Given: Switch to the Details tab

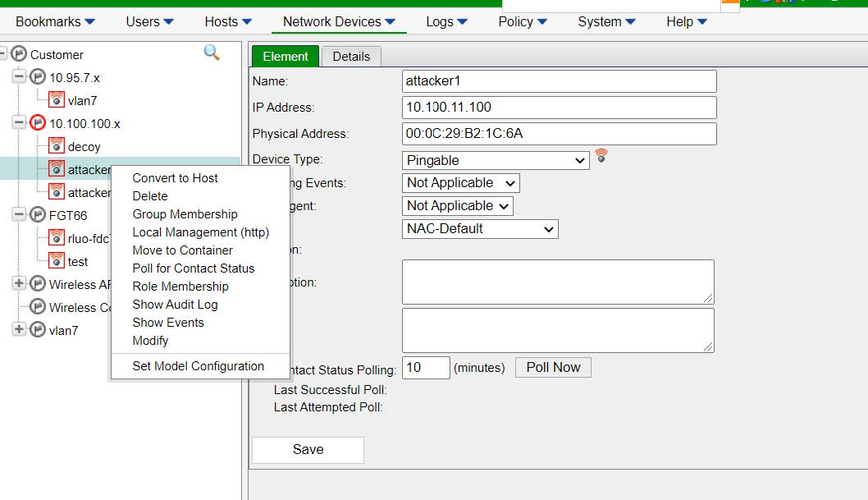Looking at the screenshot, I should pyautogui.click(x=351, y=57).
